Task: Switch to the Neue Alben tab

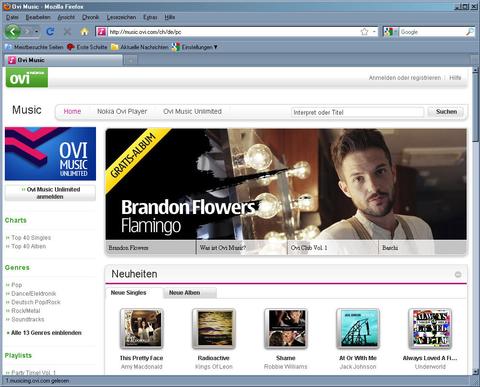Action: (184, 293)
